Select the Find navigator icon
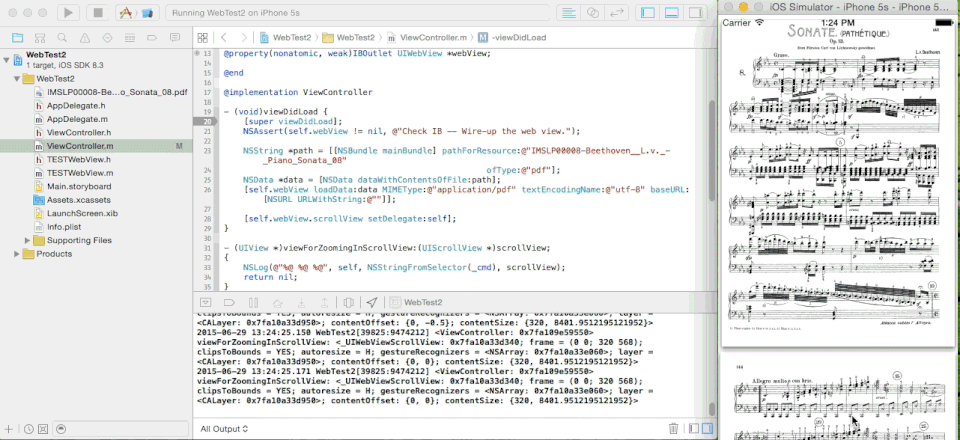Image resolution: width=960 pixels, height=440 pixels. point(62,37)
